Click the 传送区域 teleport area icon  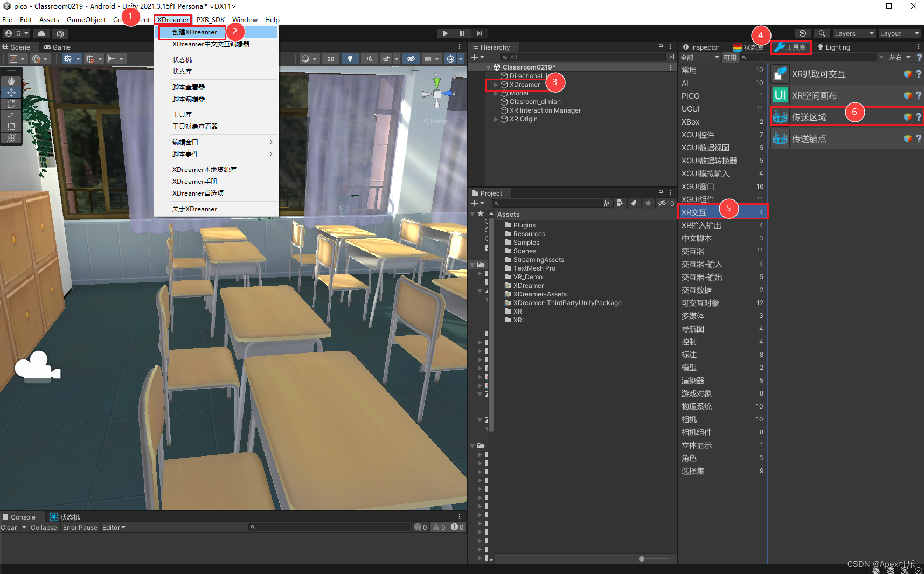tap(780, 117)
